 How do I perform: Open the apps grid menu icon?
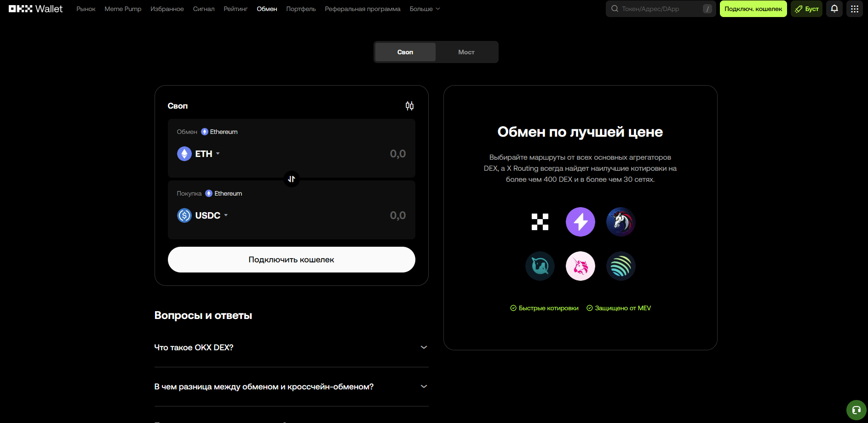pyautogui.click(x=854, y=9)
